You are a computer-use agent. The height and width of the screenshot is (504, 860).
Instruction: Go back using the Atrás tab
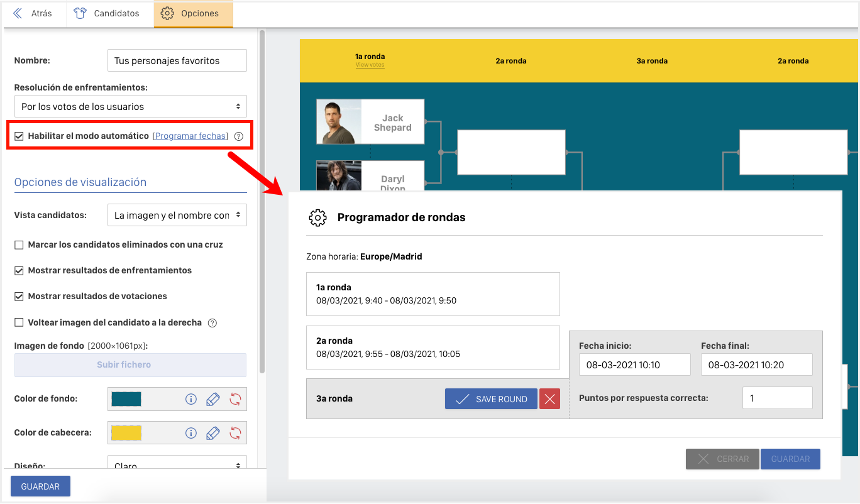33,13
